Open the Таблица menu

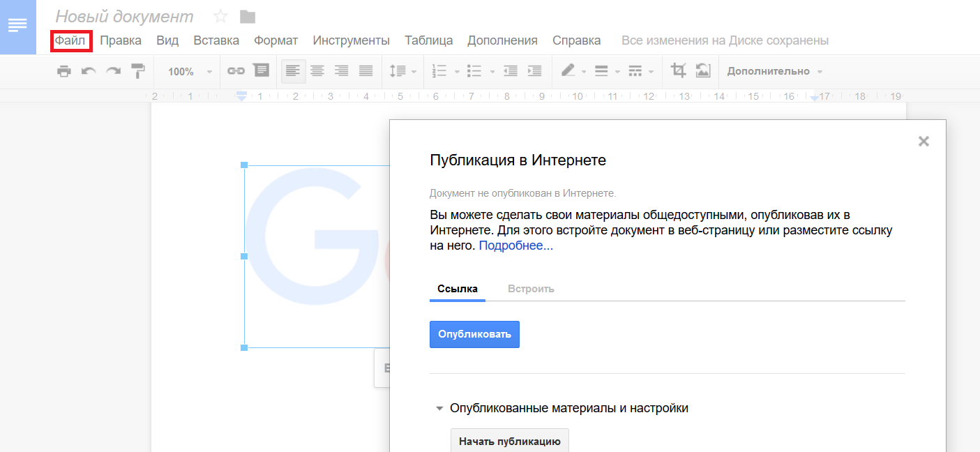[428, 40]
